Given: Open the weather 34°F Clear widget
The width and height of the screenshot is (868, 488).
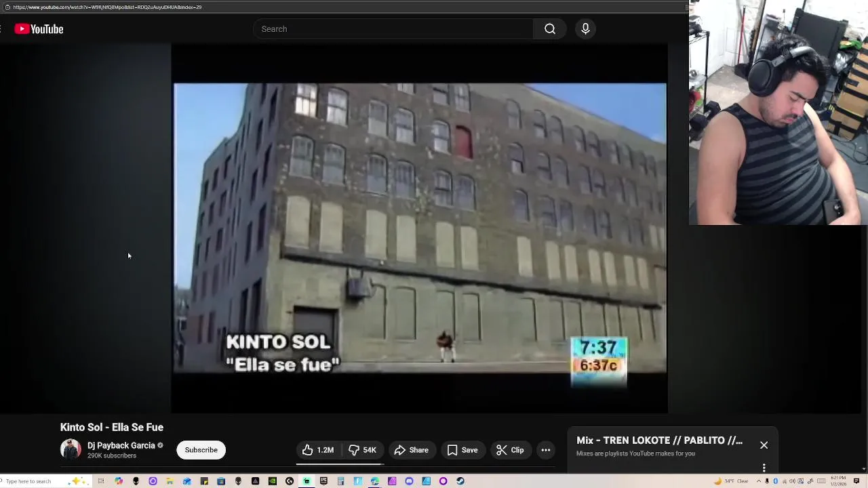Looking at the screenshot, I should click(732, 481).
